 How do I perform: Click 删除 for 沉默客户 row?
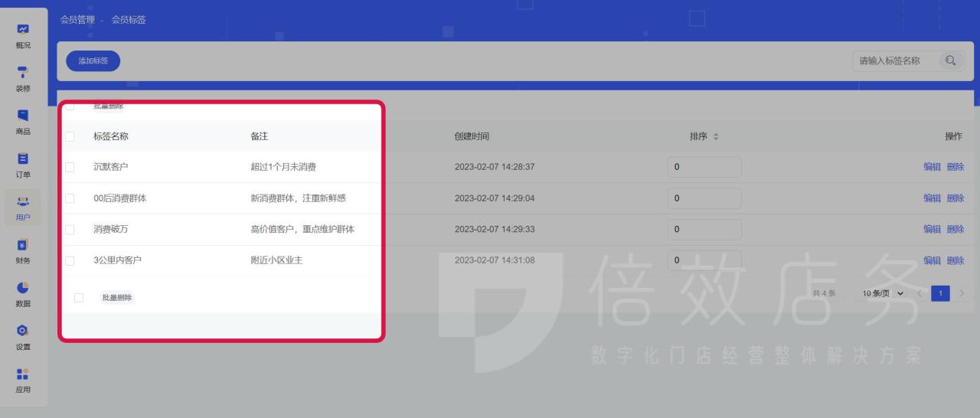pyautogui.click(x=955, y=167)
